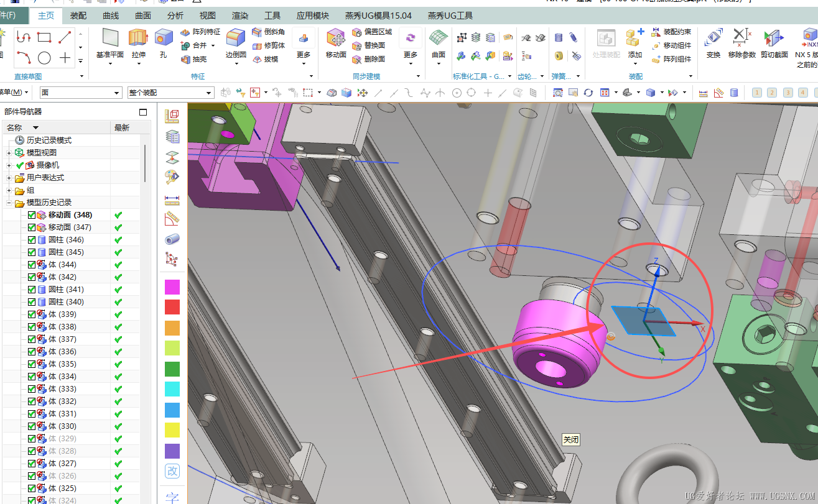Image resolution: width=818 pixels, height=504 pixels.
Task: Click the 剪切截面 (Clip Section) icon
Action: [774, 39]
